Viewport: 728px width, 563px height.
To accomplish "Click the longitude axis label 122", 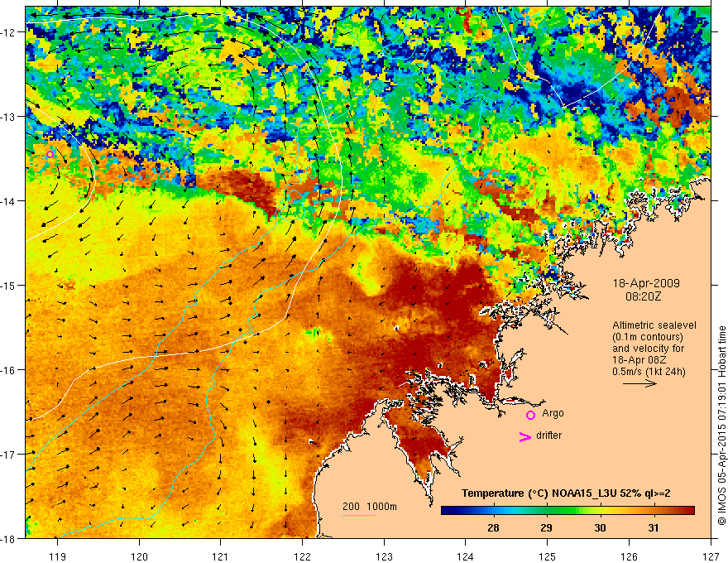I will coord(302,556).
